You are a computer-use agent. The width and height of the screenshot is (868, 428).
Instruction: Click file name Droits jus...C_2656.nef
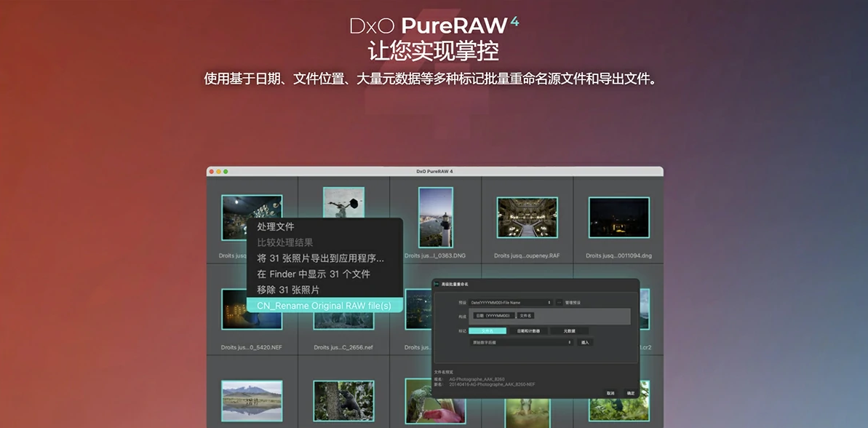coord(343,348)
